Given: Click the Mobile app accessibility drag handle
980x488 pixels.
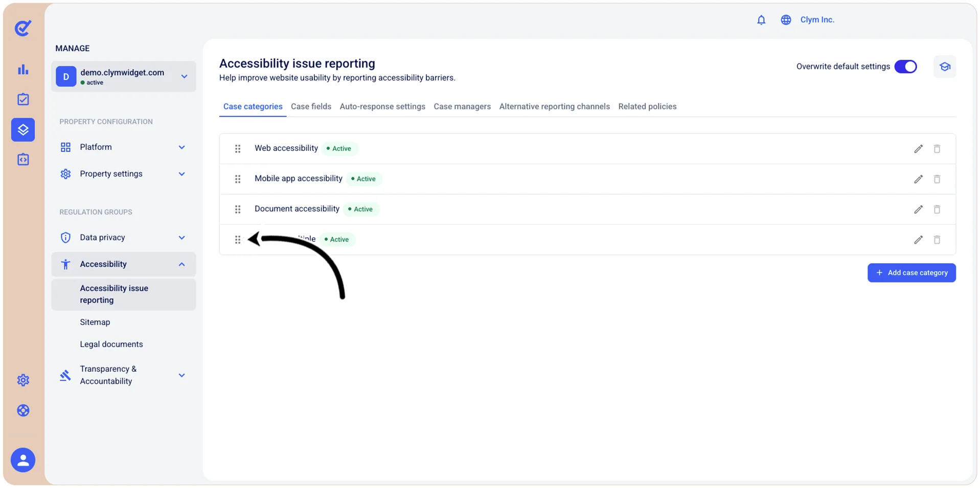Looking at the screenshot, I should 238,179.
